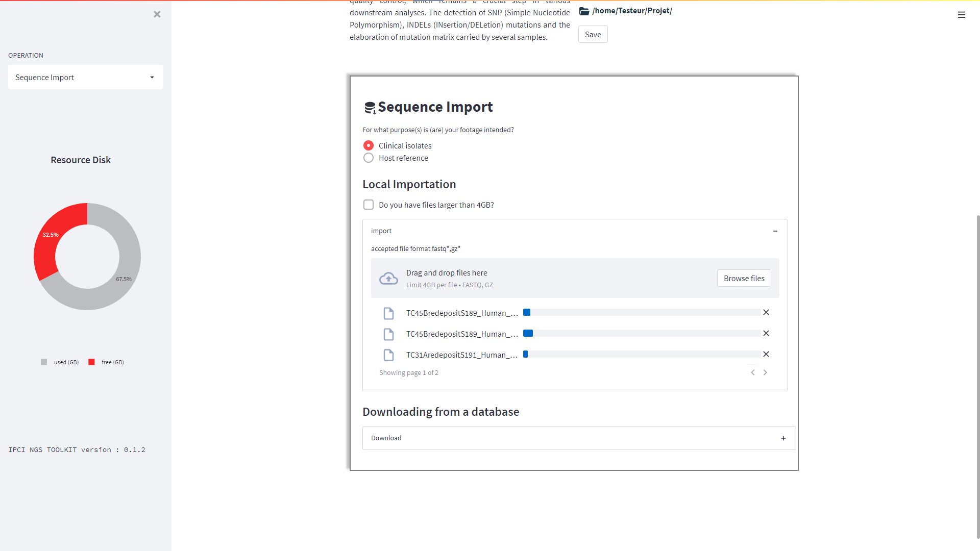
Task: Click the folder icon next to /home/Testeur/Projet/
Action: tap(584, 11)
